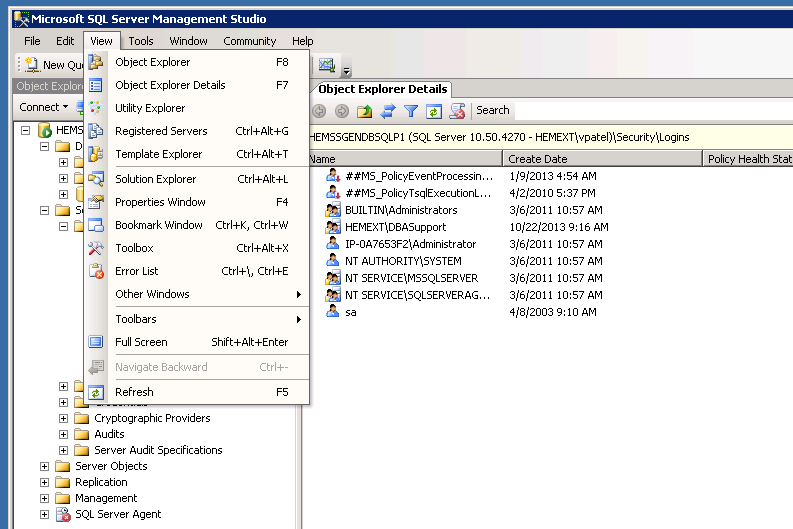Image resolution: width=793 pixels, height=529 pixels.
Task: Click Bookmark Window menu icon
Action: click(x=96, y=225)
